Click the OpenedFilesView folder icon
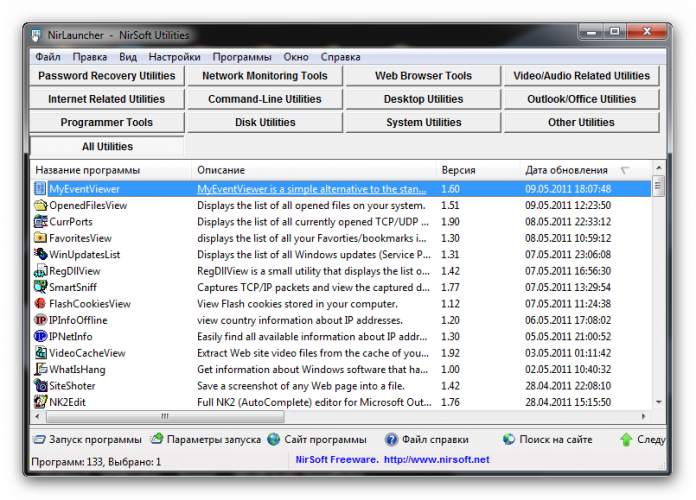This screenshot has height=500, width=696. click(40, 205)
